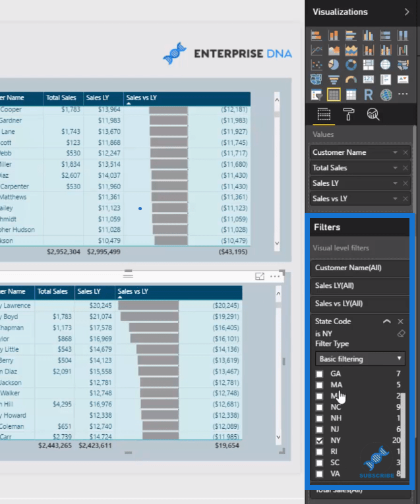420x504 pixels.
Task: Open Focus mode on lower table
Action: [260, 276]
